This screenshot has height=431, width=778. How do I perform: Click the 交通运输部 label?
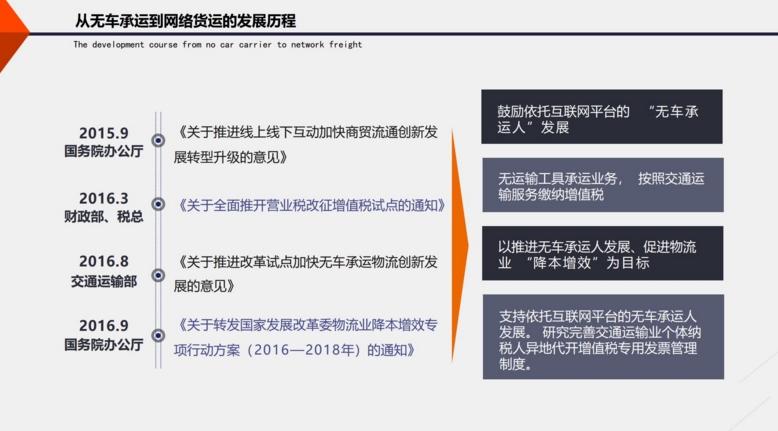(104, 281)
